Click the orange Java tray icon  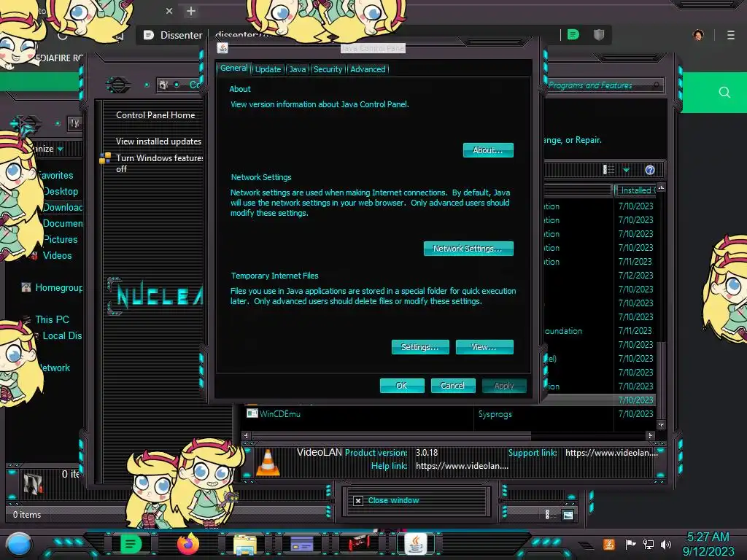tap(608, 544)
